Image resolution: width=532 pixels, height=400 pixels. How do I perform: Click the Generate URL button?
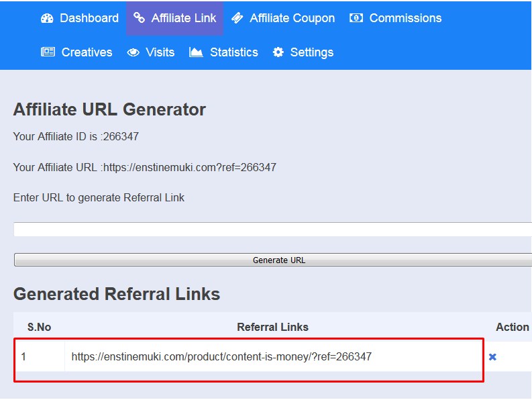point(273,260)
